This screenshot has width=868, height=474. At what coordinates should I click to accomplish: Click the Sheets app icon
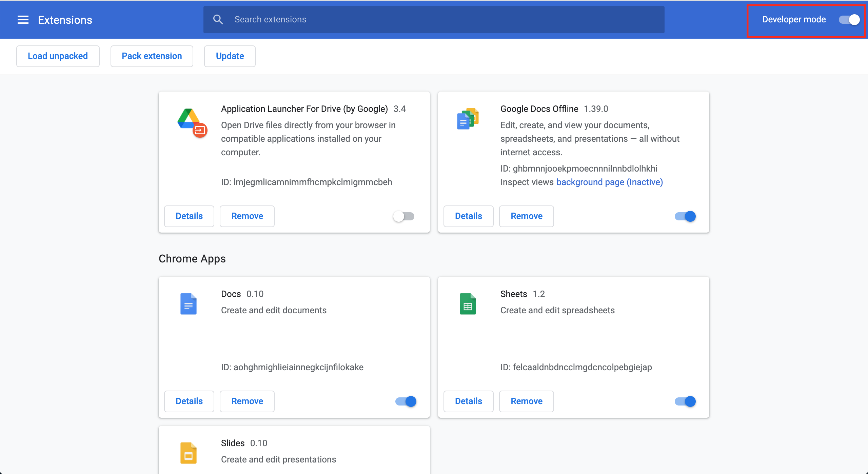point(468,304)
